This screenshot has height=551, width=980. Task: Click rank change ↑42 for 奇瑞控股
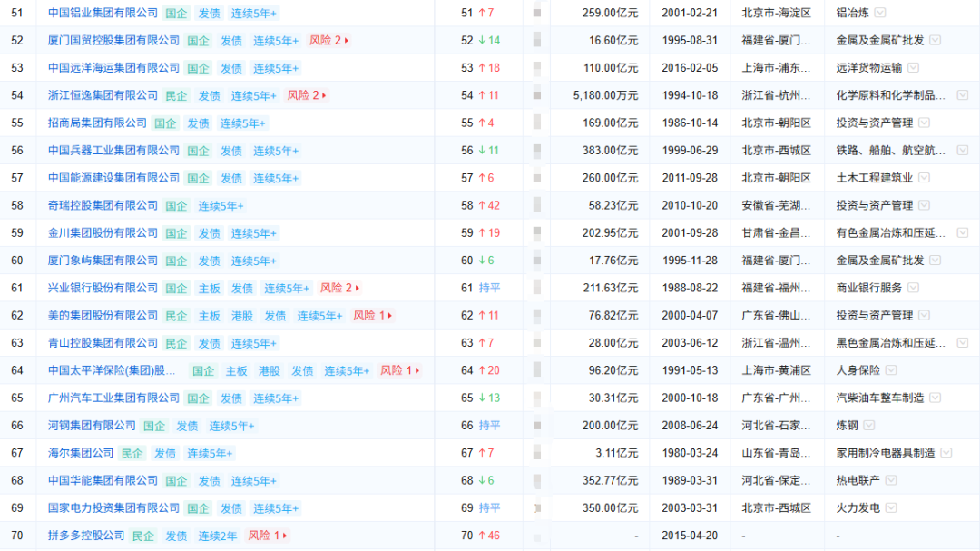click(489, 205)
